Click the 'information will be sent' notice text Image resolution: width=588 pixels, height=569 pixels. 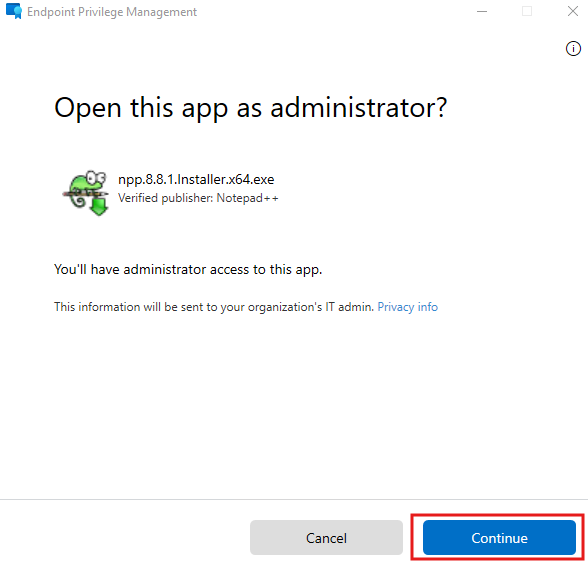[214, 307]
